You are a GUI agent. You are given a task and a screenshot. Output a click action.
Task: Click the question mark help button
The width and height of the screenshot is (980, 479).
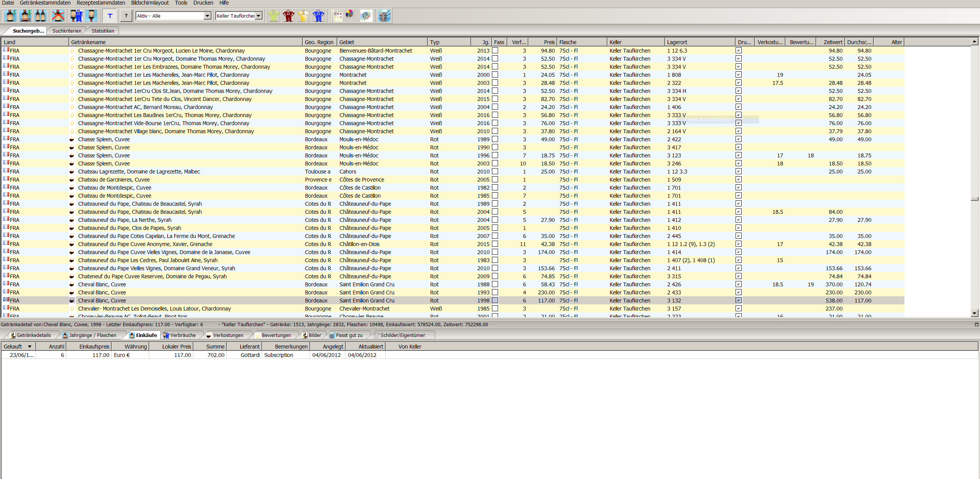tap(126, 16)
